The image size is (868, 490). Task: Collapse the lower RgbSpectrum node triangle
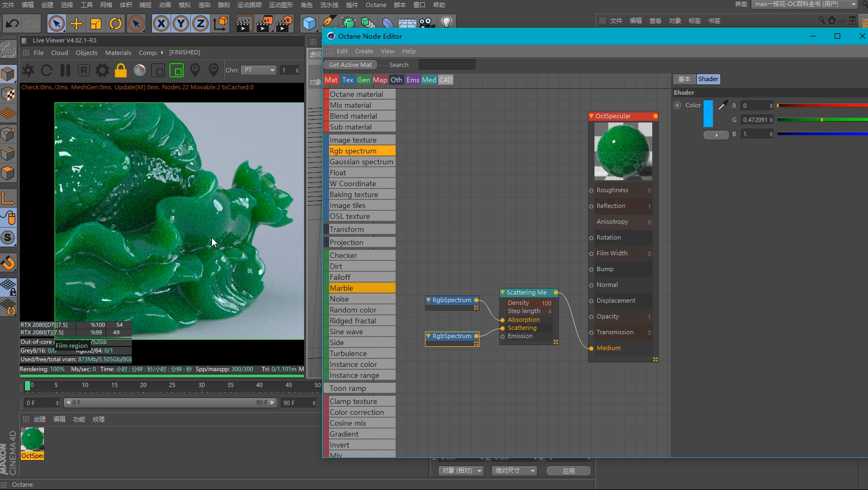[429, 336]
